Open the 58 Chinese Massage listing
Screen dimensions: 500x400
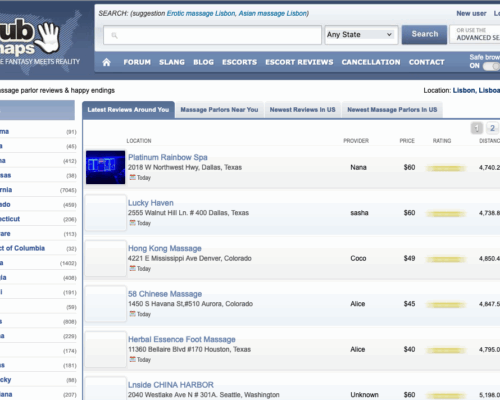click(165, 294)
